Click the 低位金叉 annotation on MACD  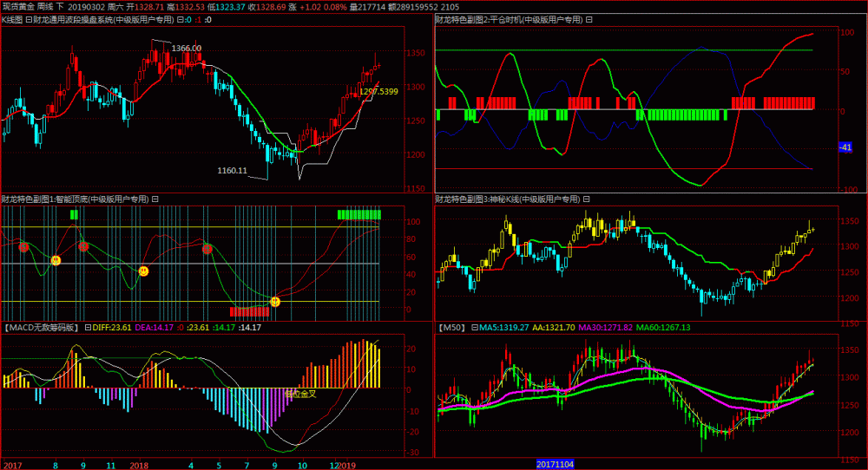coord(300,394)
